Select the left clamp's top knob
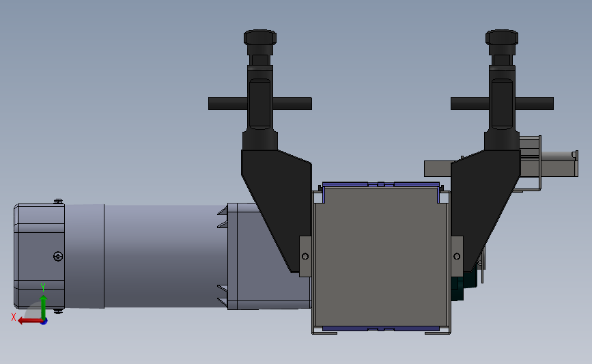The image size is (592, 364). tap(260, 38)
